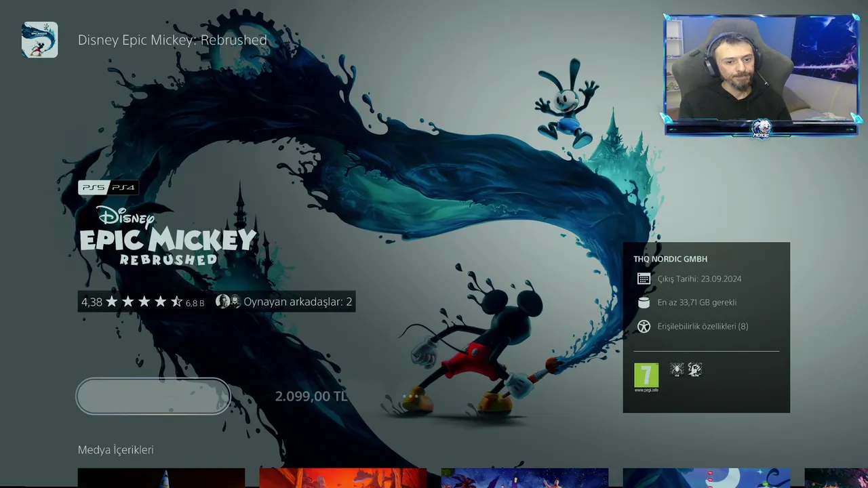This screenshot has height=488, width=868.
Task: Open the blue-purple media thumbnail
Action: pyautogui.click(x=525, y=478)
